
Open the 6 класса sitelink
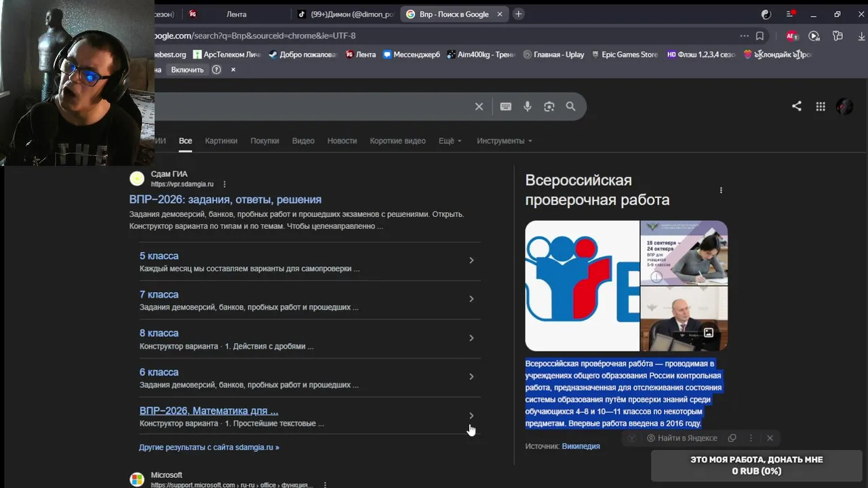pos(159,372)
